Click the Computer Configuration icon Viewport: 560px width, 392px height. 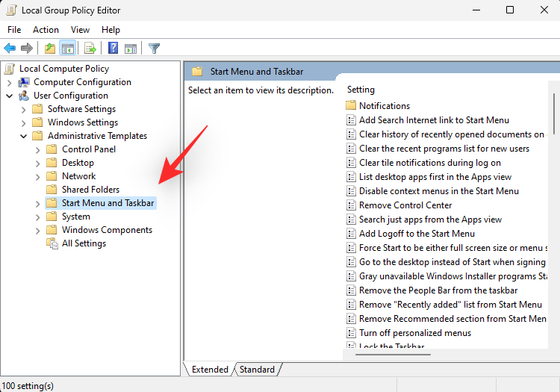pyautogui.click(x=24, y=82)
